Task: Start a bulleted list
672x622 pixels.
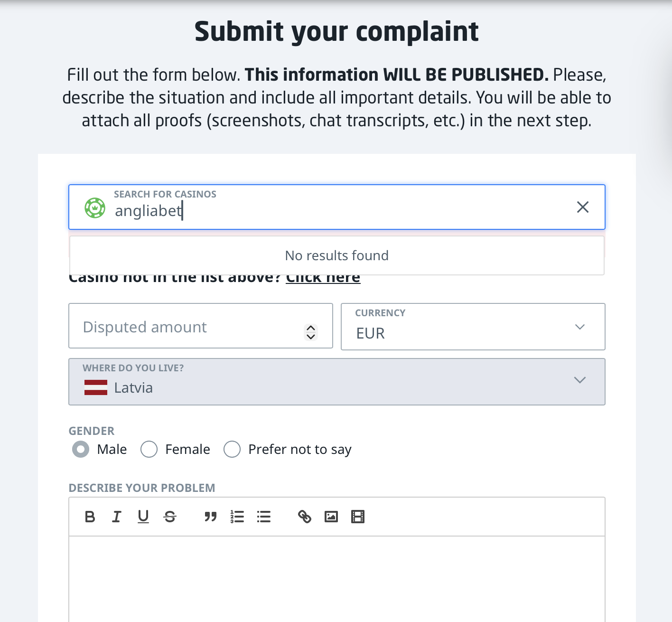Action: [264, 517]
